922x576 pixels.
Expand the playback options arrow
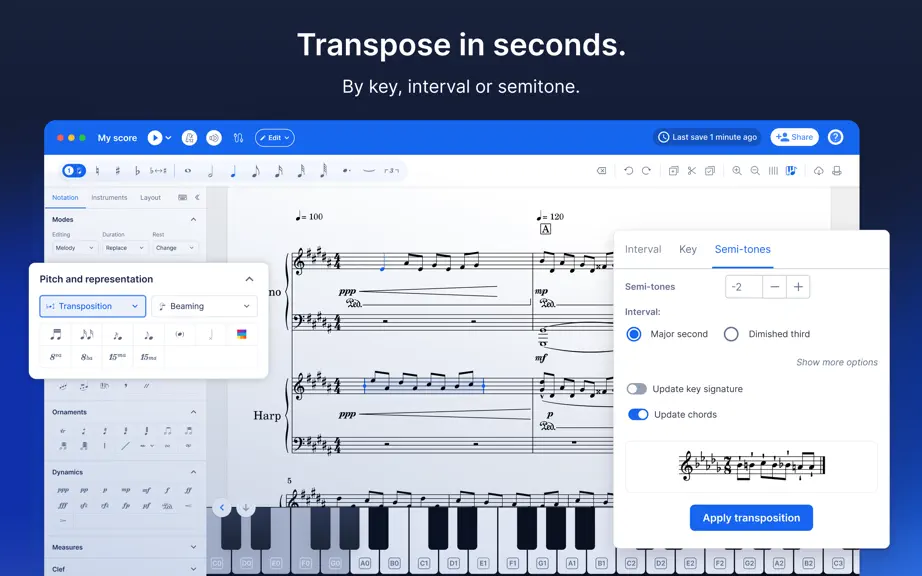pyautogui.click(x=168, y=138)
